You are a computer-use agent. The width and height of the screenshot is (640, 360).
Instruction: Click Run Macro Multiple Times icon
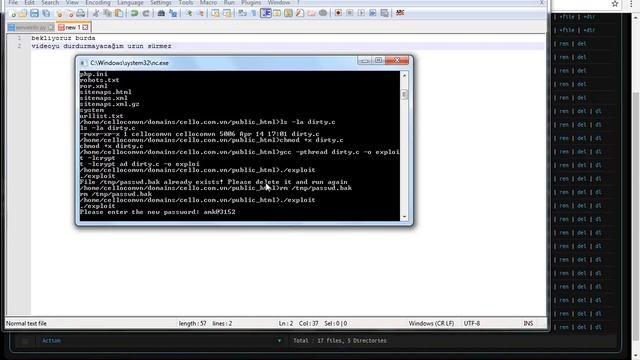373,13
